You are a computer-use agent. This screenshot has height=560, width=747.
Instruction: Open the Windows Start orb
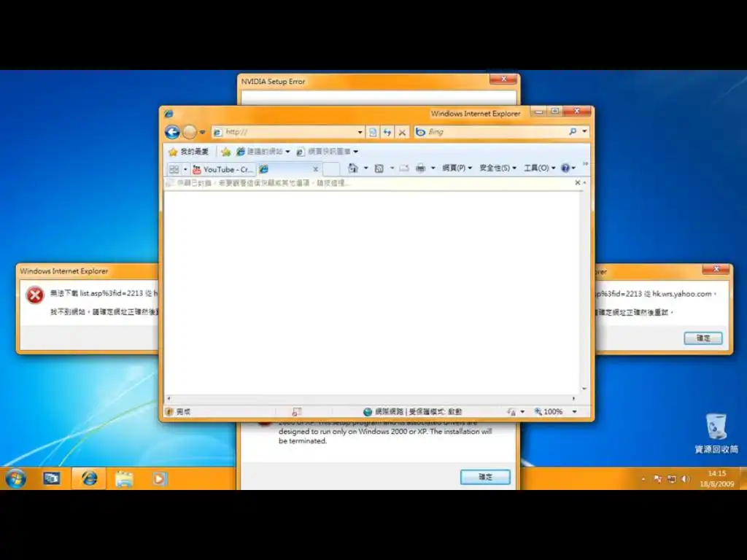click(x=16, y=478)
